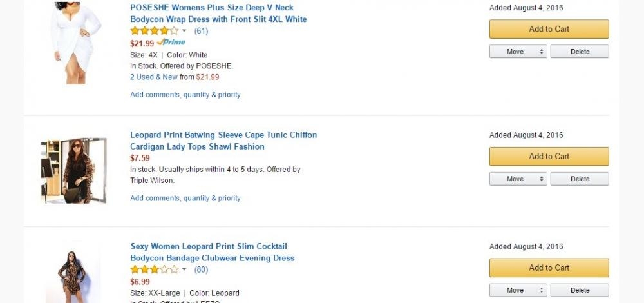Delete Leopard Cocktail dress from list
Viewport: 644px width, 303px height.
pos(580,290)
